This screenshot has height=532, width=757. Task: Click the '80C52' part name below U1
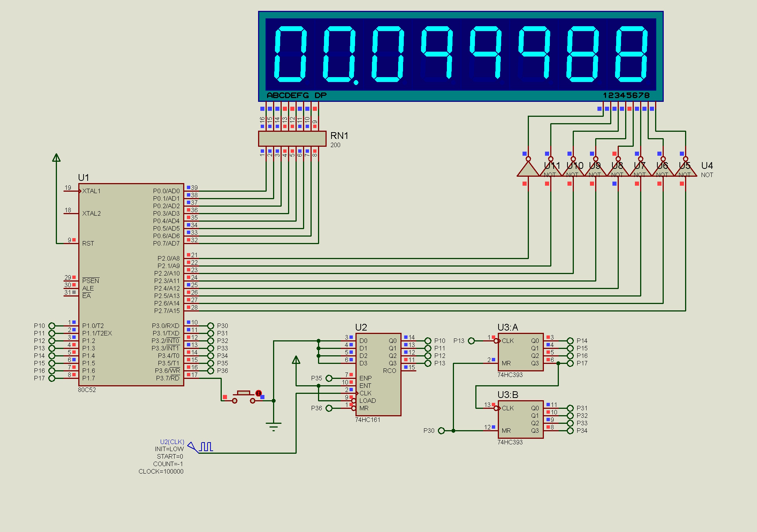87,390
